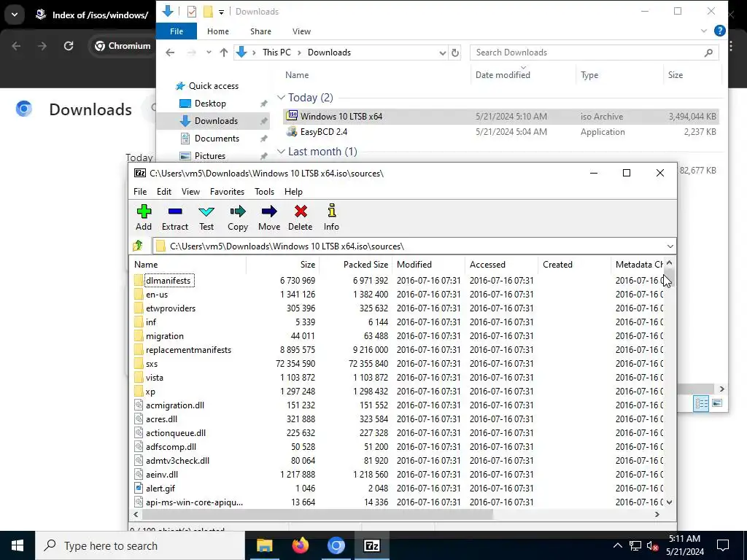Open the 7-Zip Favorites menu
This screenshot has height=560, width=747.
coord(228,192)
